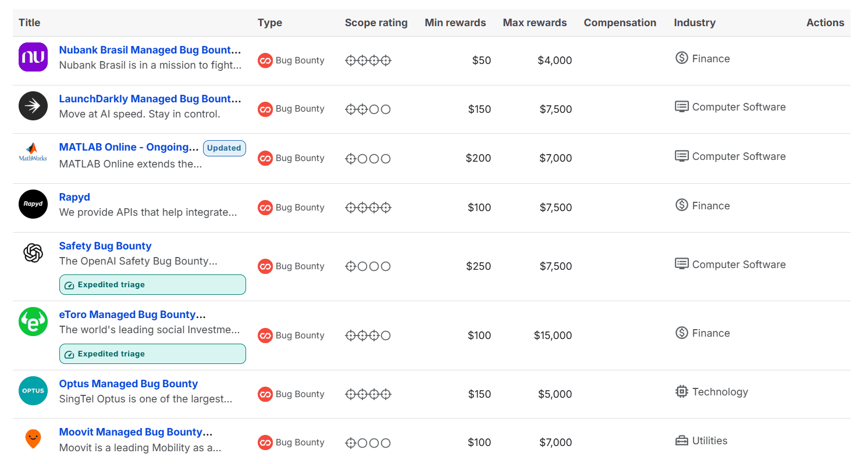The width and height of the screenshot is (868, 464).
Task: Click the Utilities briefcase icon in Moovit row
Action: click(682, 441)
